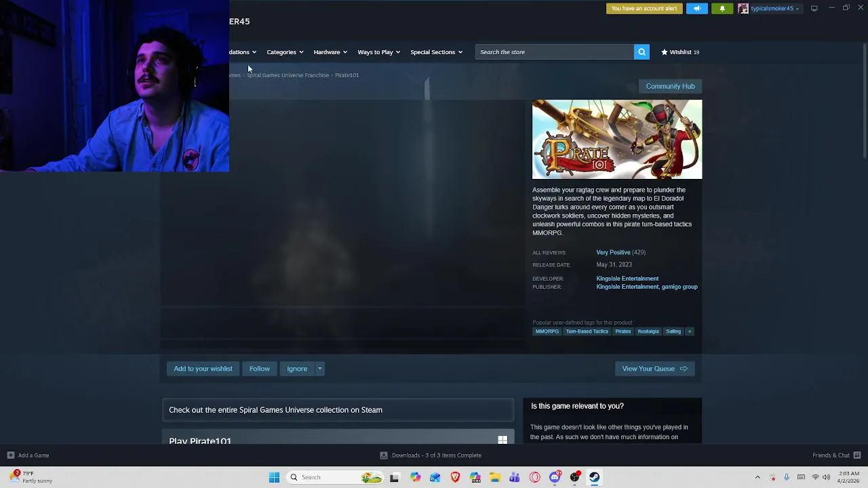This screenshot has width=868, height=488.
Task: Select the Nostalgia tag
Action: point(648,331)
